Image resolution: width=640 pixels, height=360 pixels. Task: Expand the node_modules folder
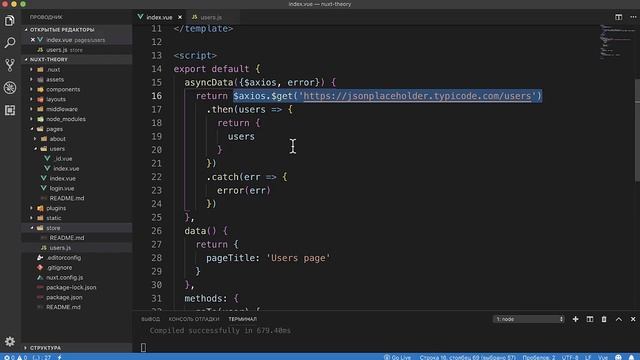66,119
